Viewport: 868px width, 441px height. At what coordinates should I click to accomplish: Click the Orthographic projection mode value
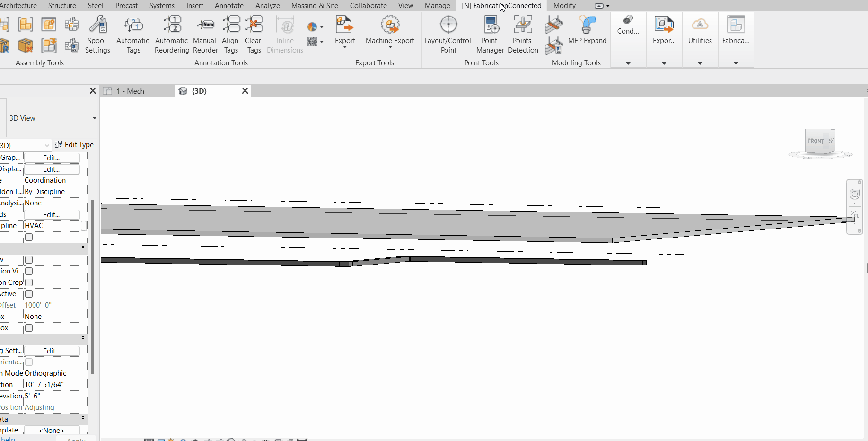tap(52, 373)
